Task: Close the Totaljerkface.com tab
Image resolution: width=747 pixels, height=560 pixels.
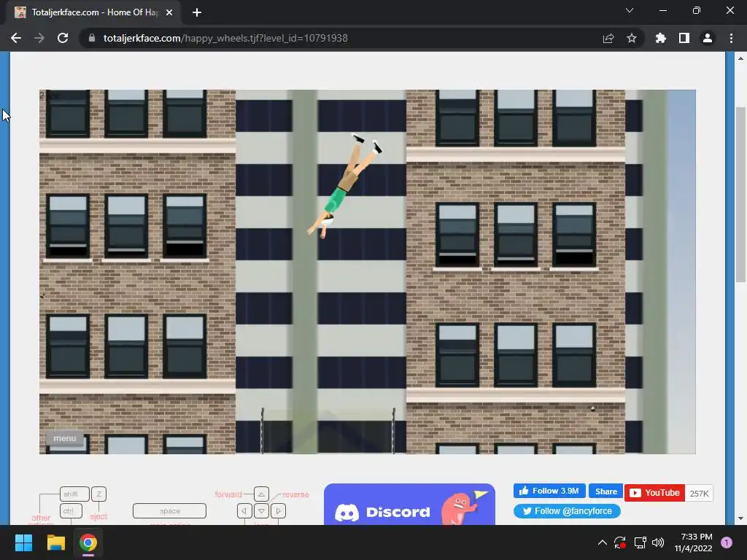Action: coord(169,12)
